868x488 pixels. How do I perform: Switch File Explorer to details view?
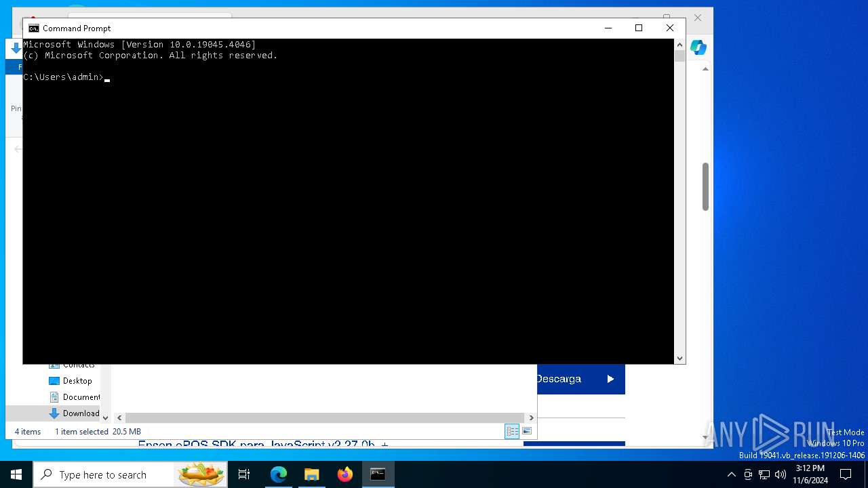click(512, 431)
